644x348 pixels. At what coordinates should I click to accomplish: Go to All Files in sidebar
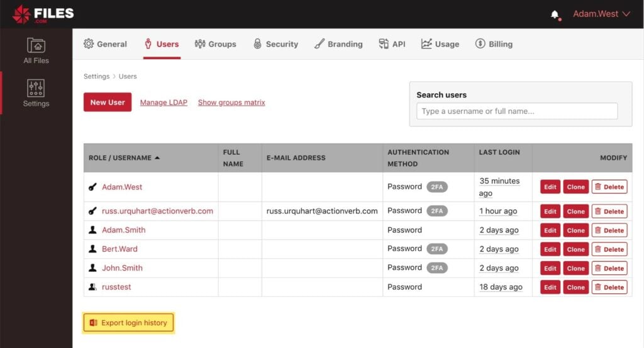coord(36,50)
